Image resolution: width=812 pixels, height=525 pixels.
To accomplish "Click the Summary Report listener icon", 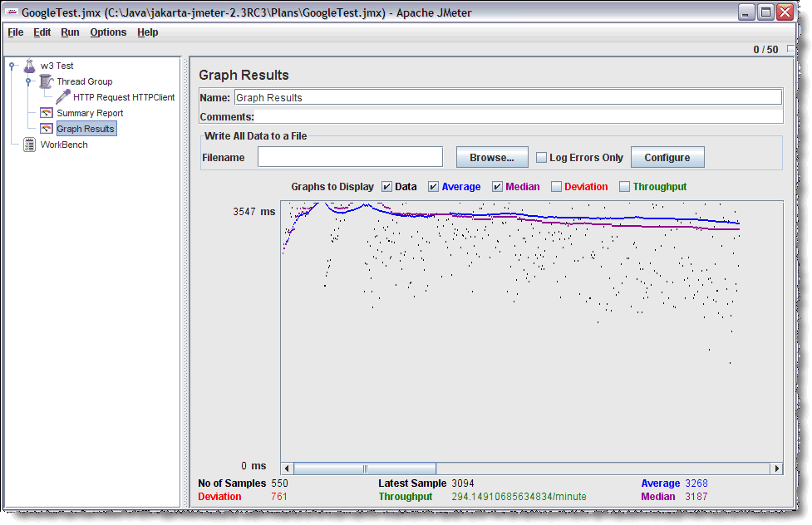I will (x=47, y=113).
